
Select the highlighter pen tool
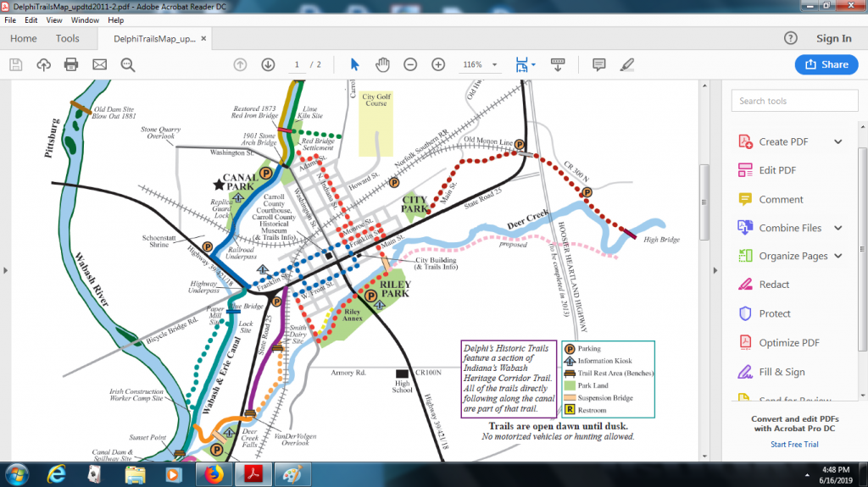click(x=626, y=64)
